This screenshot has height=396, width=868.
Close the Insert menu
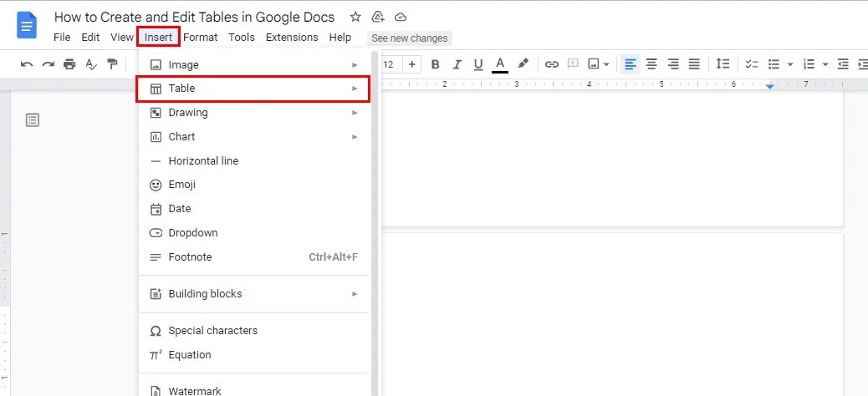[x=158, y=37]
